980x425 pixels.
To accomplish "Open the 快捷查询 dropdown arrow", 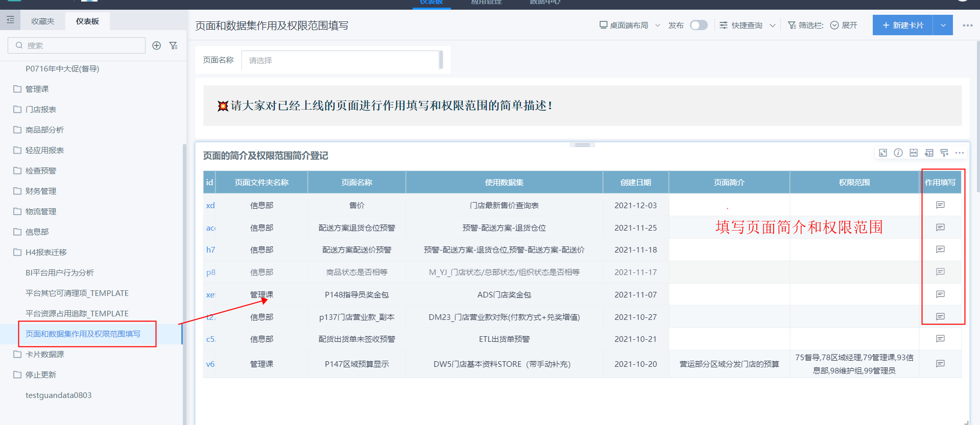I will click(773, 25).
